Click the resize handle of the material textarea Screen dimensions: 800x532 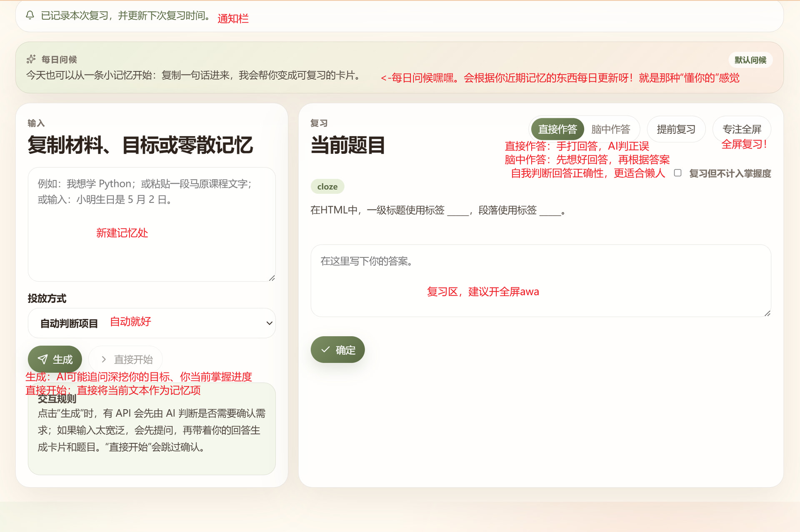272,278
